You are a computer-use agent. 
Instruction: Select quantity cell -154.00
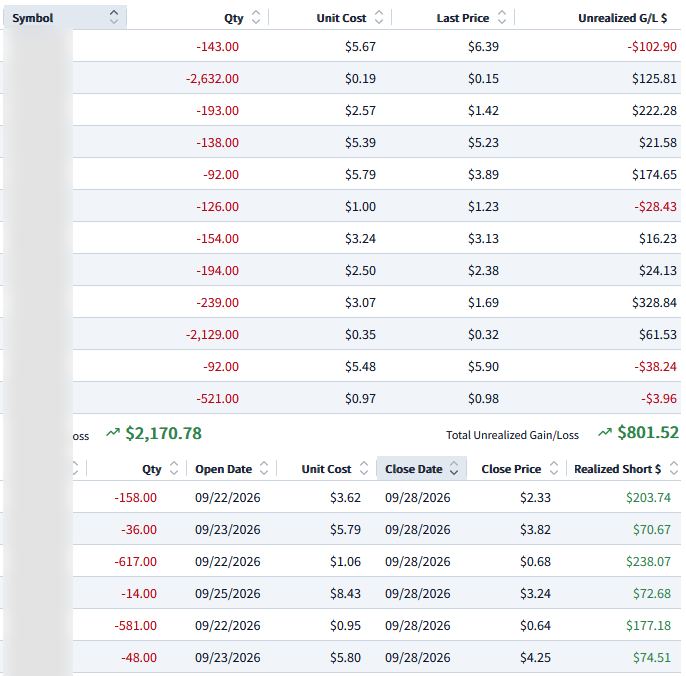[x=217, y=238]
